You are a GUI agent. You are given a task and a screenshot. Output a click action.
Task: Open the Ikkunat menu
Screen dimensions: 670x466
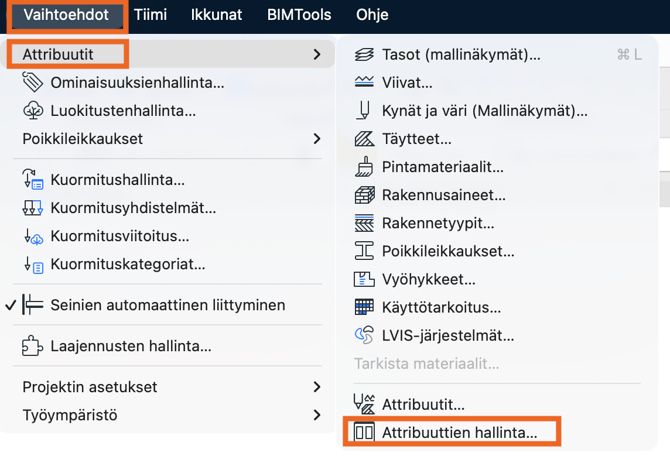(216, 15)
